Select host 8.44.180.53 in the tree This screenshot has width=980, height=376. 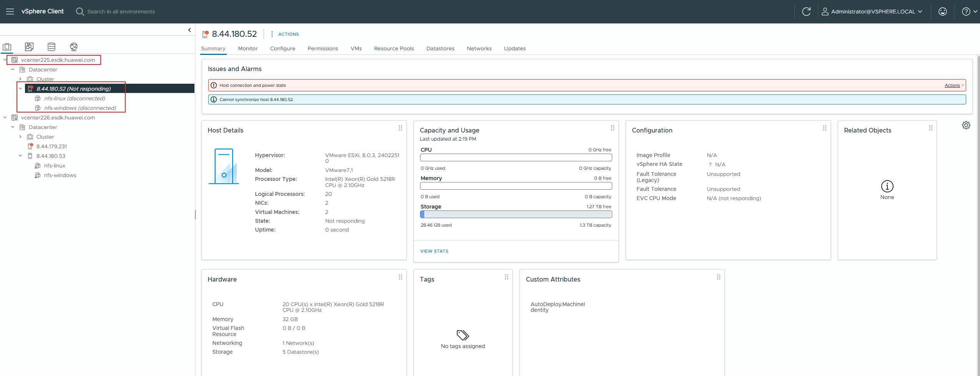click(51, 156)
